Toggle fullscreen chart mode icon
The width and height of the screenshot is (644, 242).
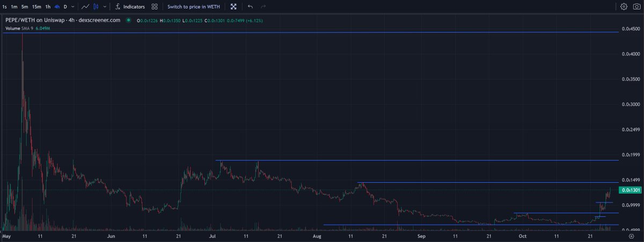[x=233, y=6]
